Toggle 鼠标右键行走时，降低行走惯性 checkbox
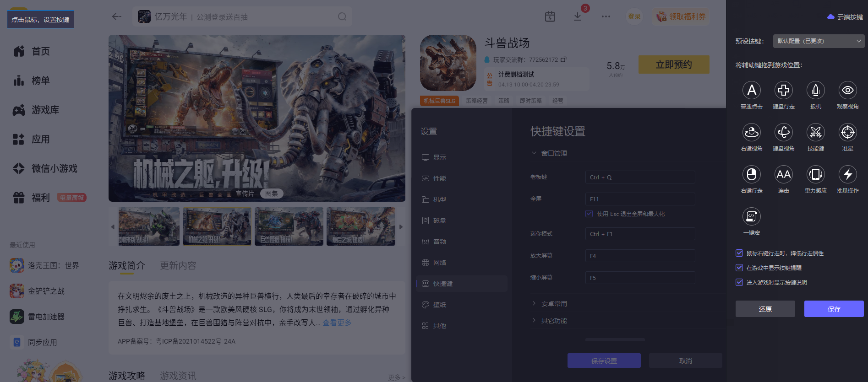This screenshot has height=382, width=868. pos(739,253)
